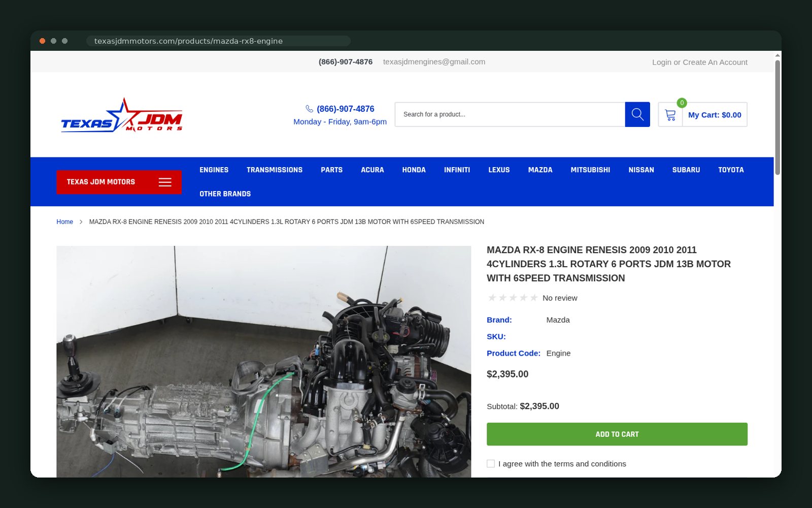Click the blue header phone number link
Screen dimensions: 812x508
pyautogui.click(x=346, y=109)
